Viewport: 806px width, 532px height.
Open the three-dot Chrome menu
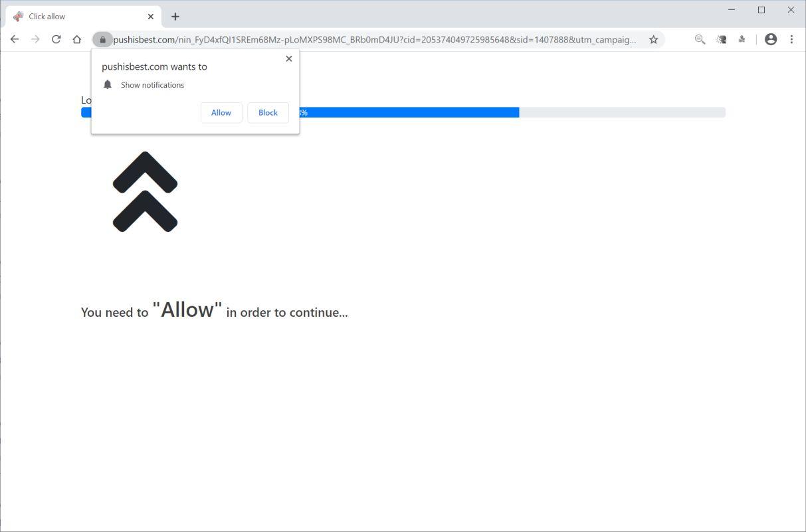pos(791,39)
